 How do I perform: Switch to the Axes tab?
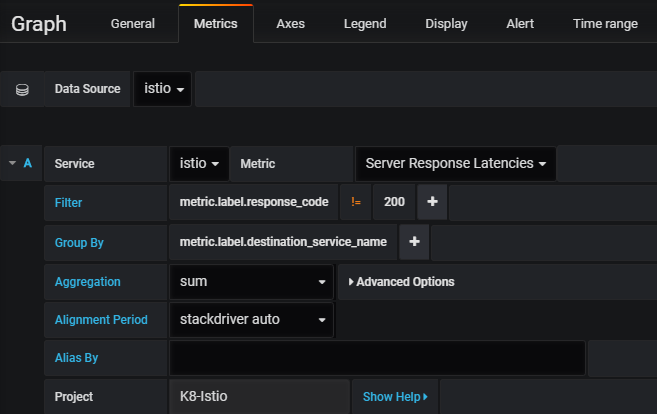[x=290, y=24]
